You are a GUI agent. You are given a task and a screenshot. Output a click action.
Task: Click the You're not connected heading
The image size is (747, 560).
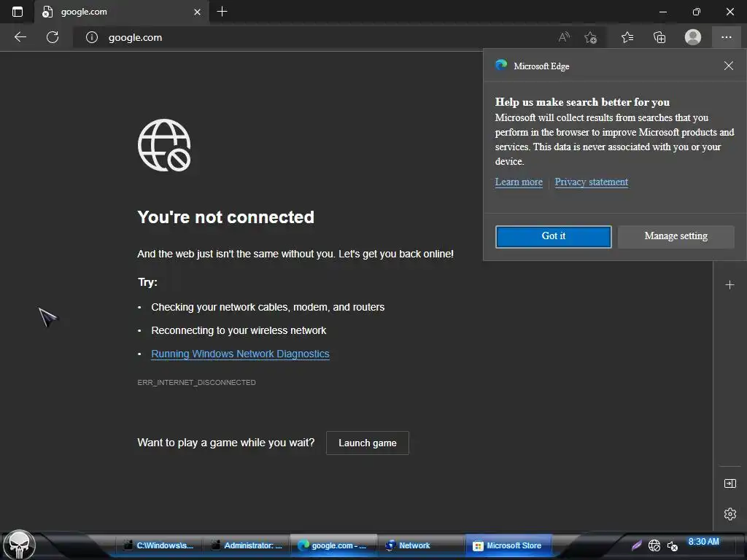(x=226, y=217)
